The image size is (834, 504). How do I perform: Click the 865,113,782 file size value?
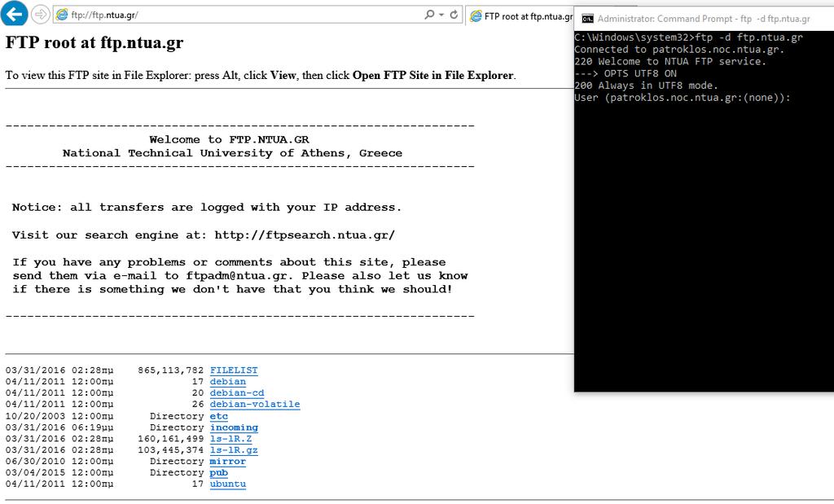[171, 370]
